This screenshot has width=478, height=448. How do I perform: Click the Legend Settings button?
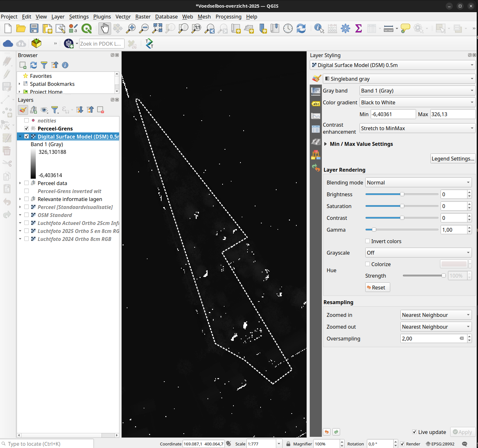click(x=452, y=159)
